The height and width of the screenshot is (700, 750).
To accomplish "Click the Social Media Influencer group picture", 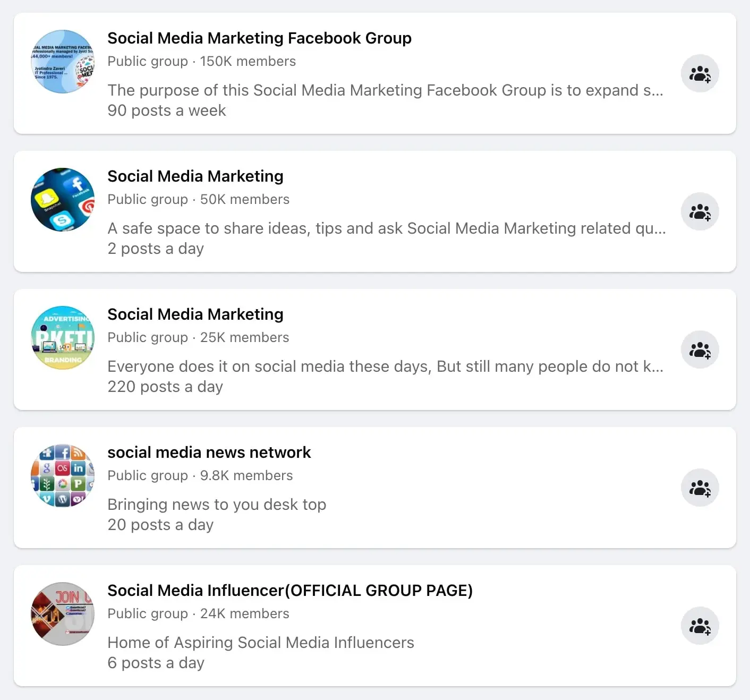I will [63, 614].
